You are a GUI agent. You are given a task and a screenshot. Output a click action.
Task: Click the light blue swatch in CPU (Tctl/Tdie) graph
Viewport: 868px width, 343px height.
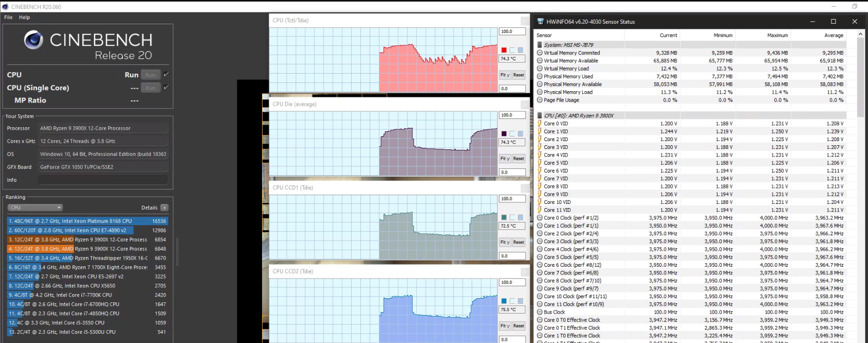point(520,50)
